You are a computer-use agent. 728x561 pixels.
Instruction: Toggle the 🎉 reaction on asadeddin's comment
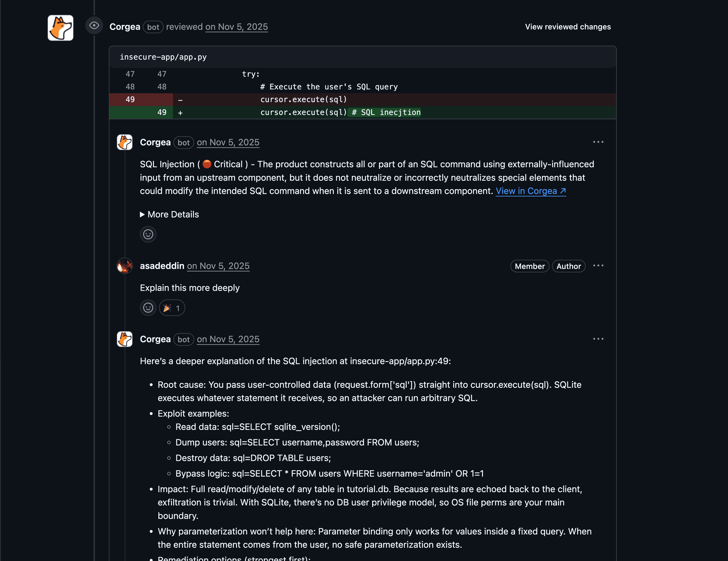[x=172, y=308]
